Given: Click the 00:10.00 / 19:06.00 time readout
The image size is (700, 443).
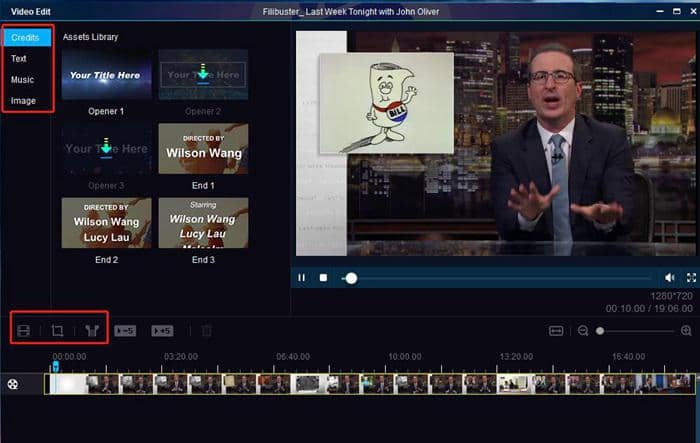Looking at the screenshot, I should click(649, 309).
